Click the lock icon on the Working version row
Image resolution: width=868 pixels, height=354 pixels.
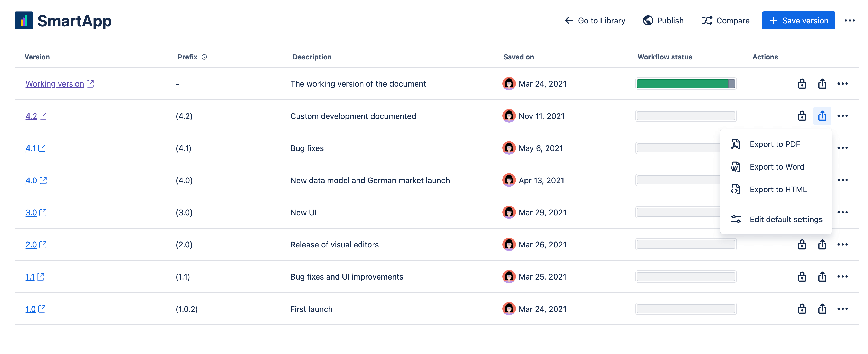(x=802, y=83)
